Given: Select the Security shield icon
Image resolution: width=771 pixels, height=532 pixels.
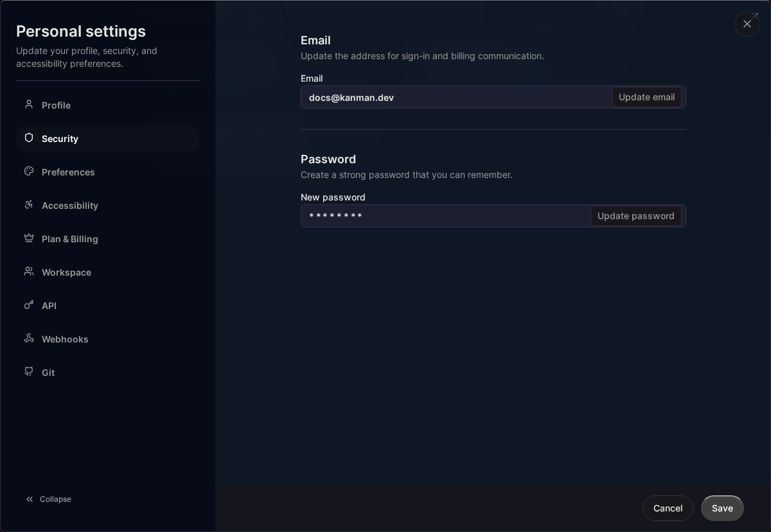Looking at the screenshot, I should click(x=29, y=138).
